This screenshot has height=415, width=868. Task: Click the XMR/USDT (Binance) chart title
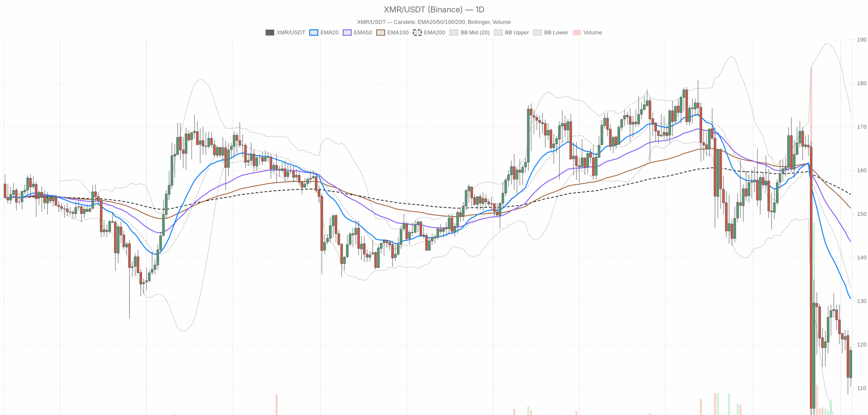tap(434, 9)
